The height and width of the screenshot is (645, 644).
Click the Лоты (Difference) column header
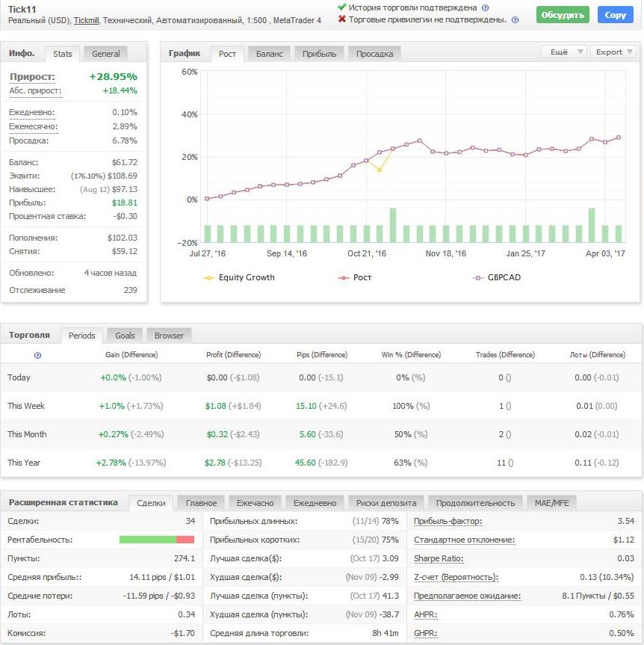tap(597, 354)
